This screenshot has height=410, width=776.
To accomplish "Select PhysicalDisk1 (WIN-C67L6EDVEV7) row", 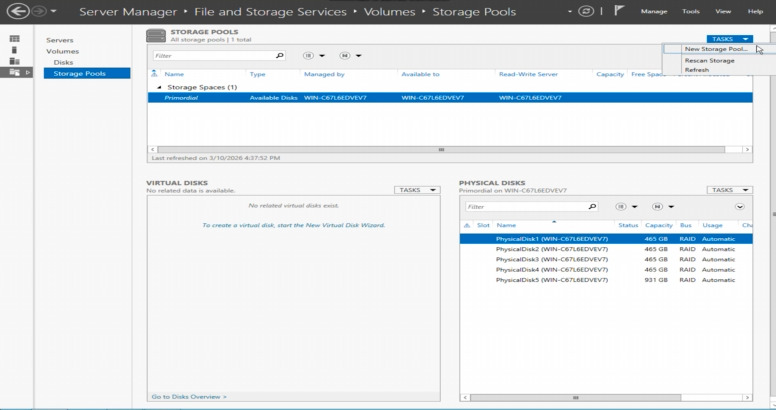I will (x=606, y=239).
